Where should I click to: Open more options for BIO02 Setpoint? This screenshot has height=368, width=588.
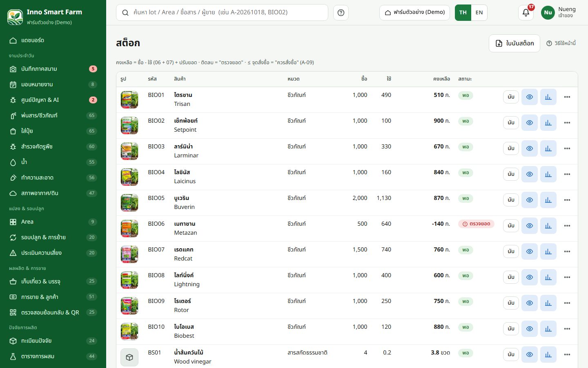(567, 123)
